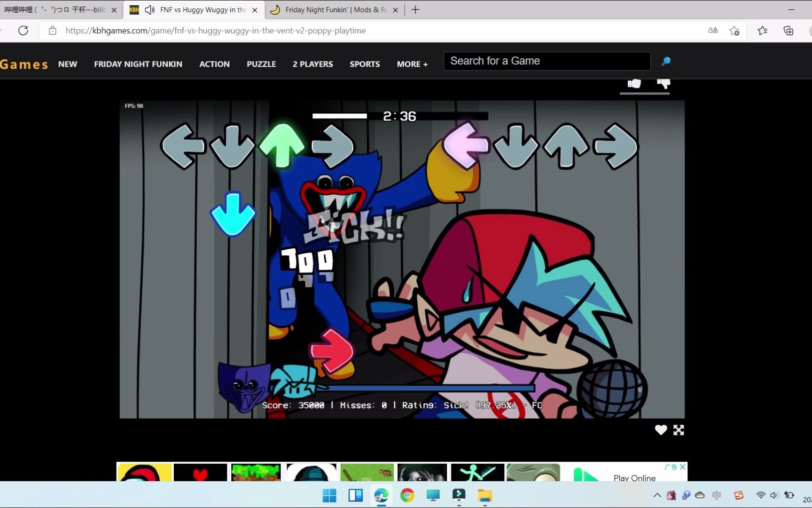Expand the MORE + menu
The image size is (812, 508).
tap(412, 64)
